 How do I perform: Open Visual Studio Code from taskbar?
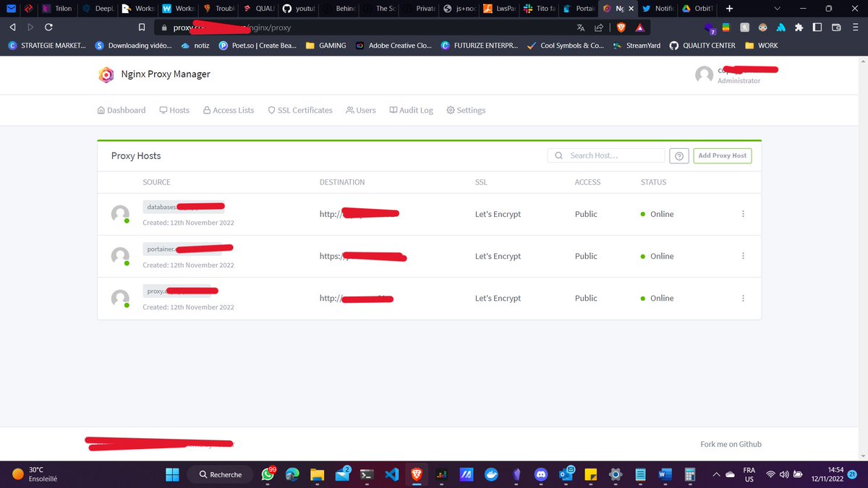(x=392, y=474)
